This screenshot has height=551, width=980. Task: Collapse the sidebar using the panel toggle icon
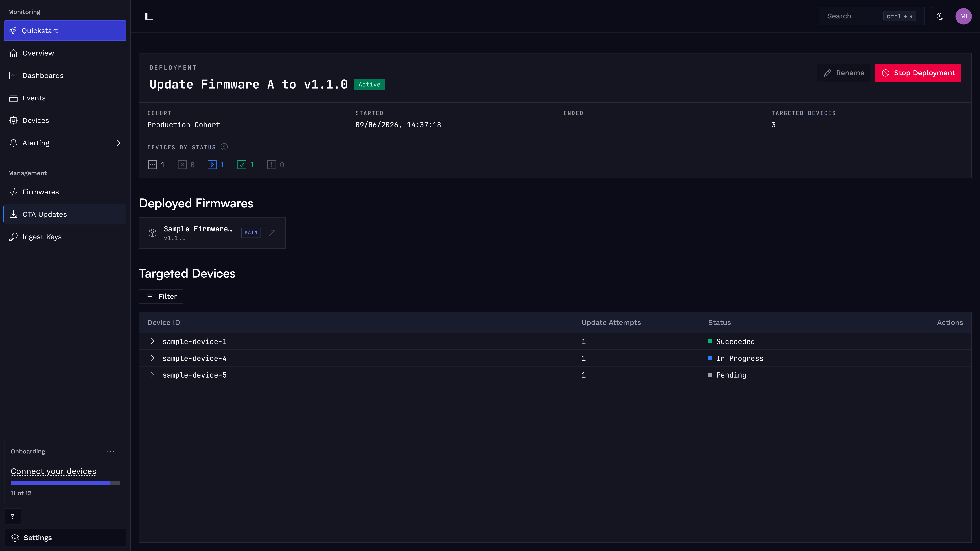point(149,16)
